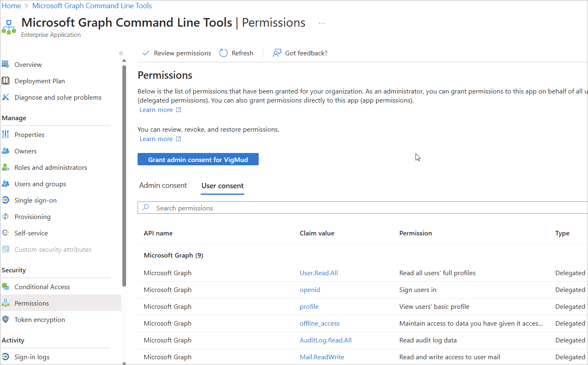Go to Home breadcrumb link
The height and width of the screenshot is (365, 588).
(x=11, y=6)
